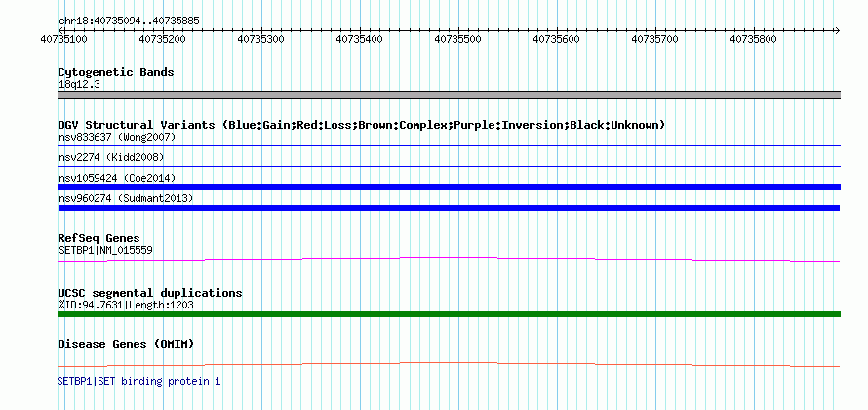Click the gray 18q12.3 cytogenetic band bar
The image size is (868, 410).
(x=449, y=95)
